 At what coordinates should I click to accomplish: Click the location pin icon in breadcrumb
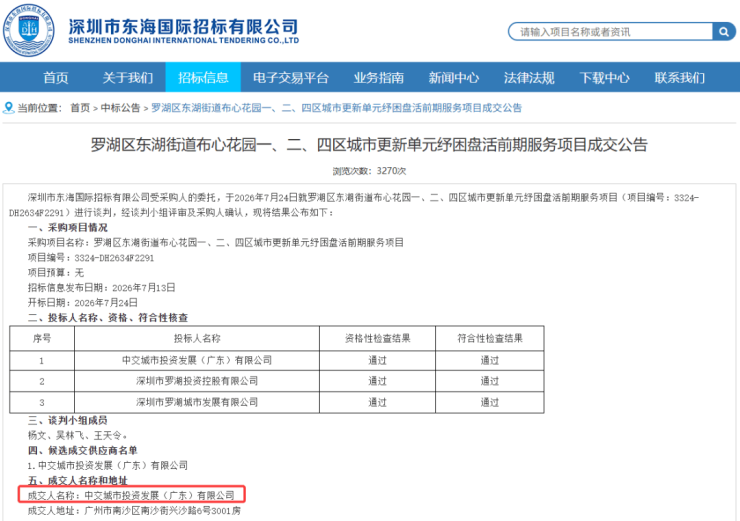pos(8,108)
